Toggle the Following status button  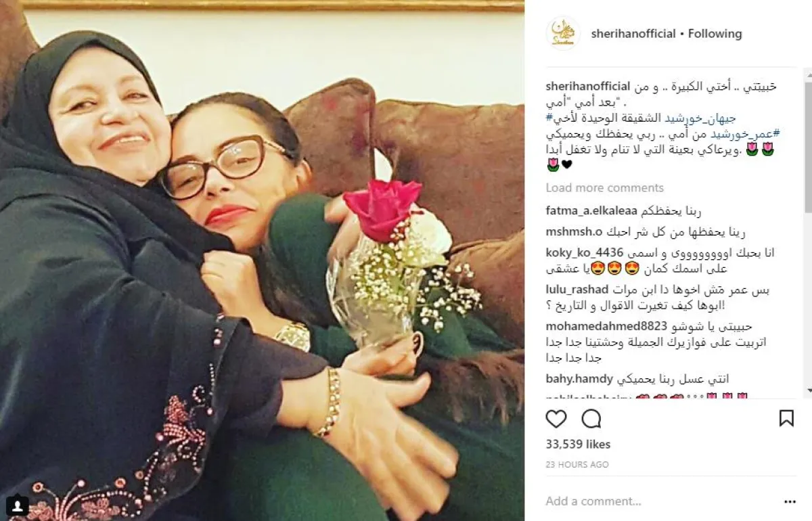715,33
